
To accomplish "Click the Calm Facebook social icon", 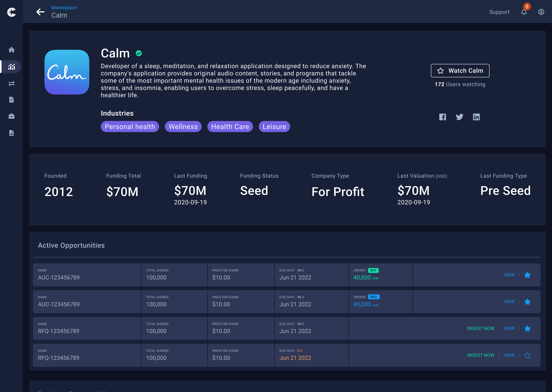I will coord(443,117).
